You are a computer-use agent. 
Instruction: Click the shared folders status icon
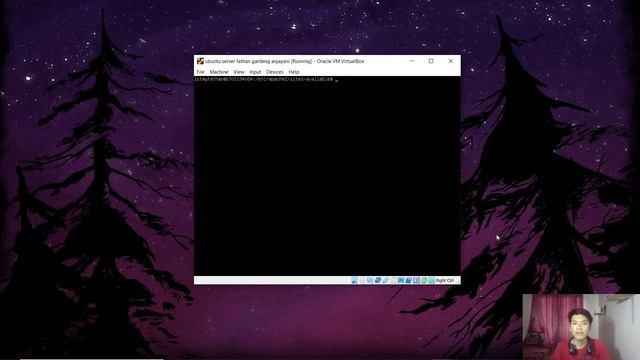(x=393, y=280)
